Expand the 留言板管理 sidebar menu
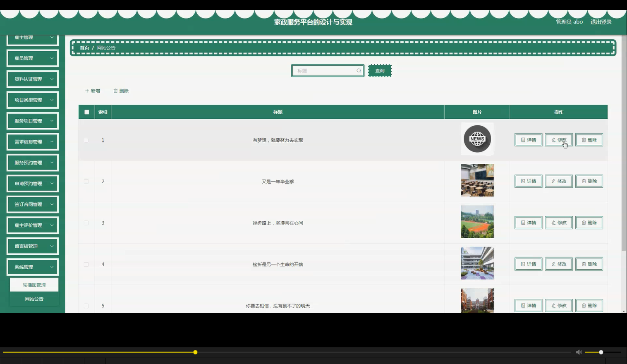Screen dimensions: 627x364 (x=33, y=246)
